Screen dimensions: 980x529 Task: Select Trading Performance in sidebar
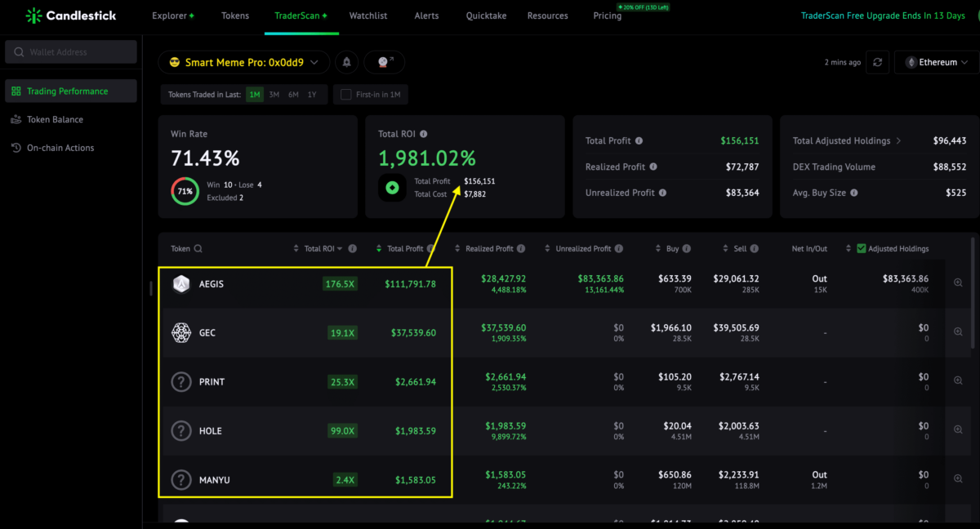pos(71,91)
